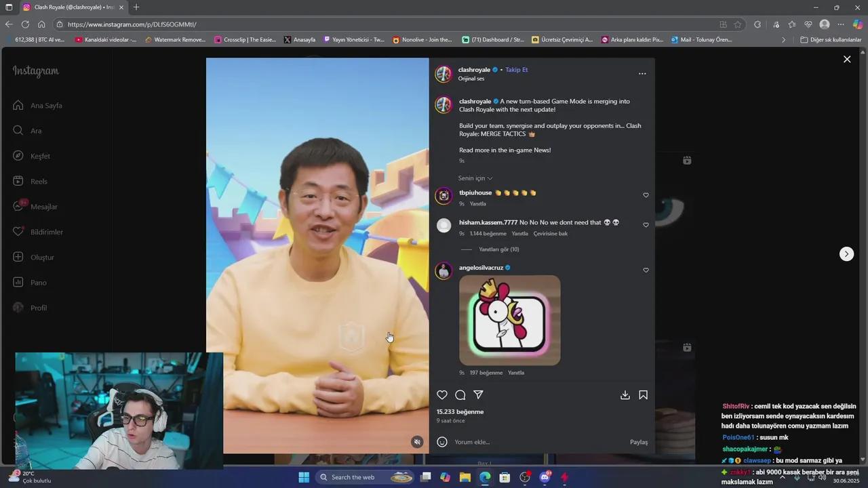868x488 pixels.
Task: Click Takip Et follow link
Action: (x=516, y=70)
